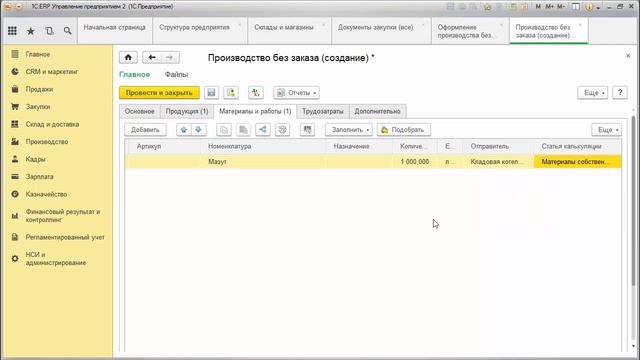Switch to Дополнительно tab
This screenshot has height=360, width=640.
(378, 111)
